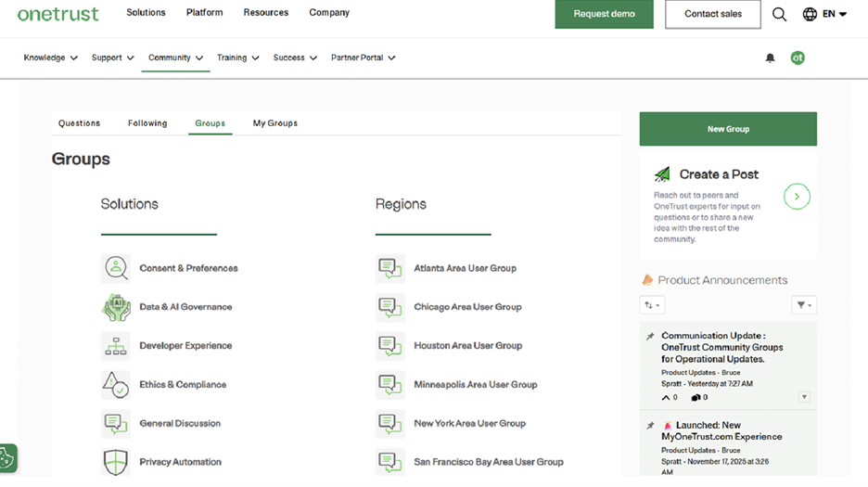Expand the Knowledge menu dropdown
The height and width of the screenshot is (487, 868).
point(50,58)
